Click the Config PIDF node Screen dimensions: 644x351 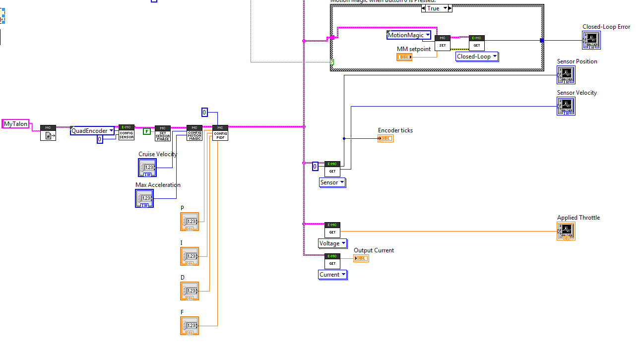pyautogui.click(x=220, y=131)
